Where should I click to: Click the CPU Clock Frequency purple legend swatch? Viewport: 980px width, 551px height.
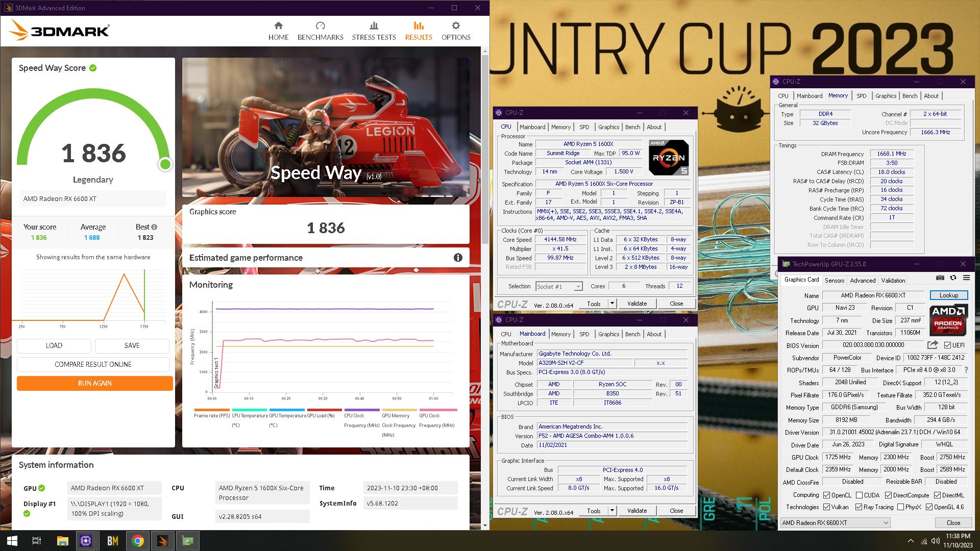point(362,410)
